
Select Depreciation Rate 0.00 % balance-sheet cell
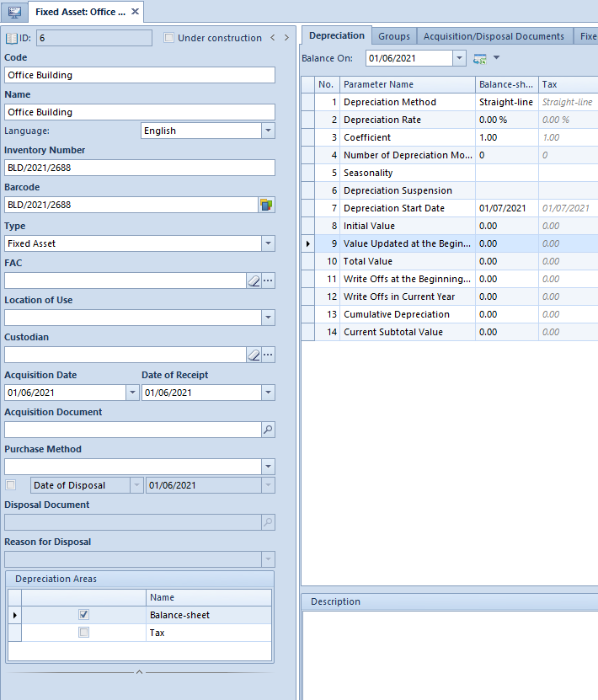tap(506, 120)
